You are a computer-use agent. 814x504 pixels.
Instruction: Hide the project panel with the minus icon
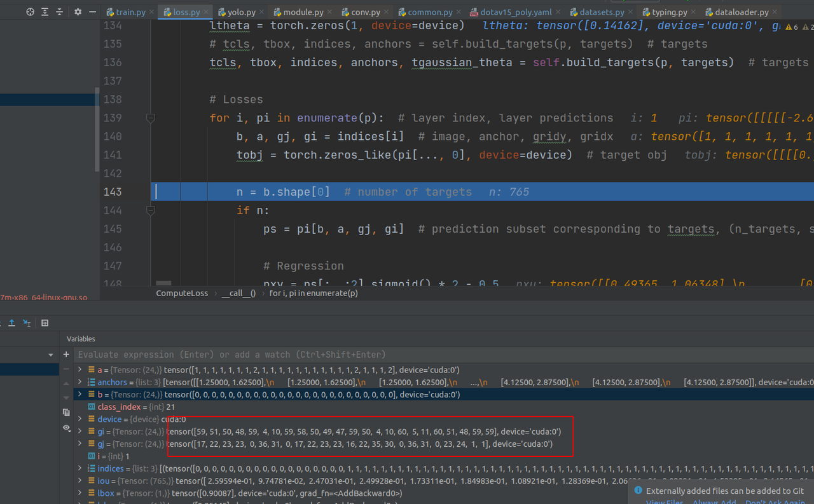point(93,12)
